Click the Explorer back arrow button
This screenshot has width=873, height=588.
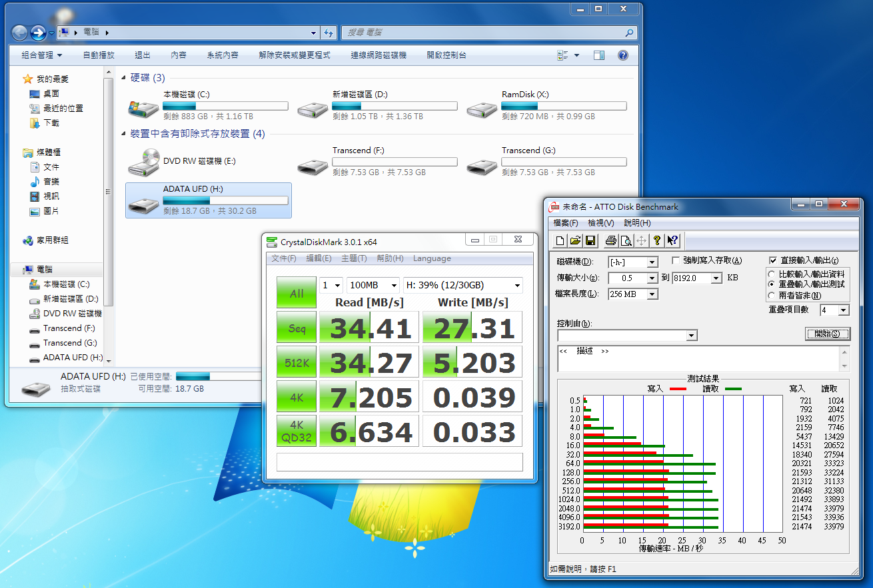pyautogui.click(x=20, y=32)
